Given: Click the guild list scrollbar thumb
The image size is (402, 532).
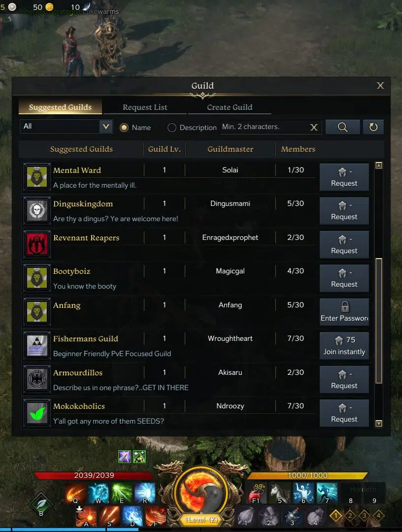Looking at the screenshot, I should tap(379, 321).
